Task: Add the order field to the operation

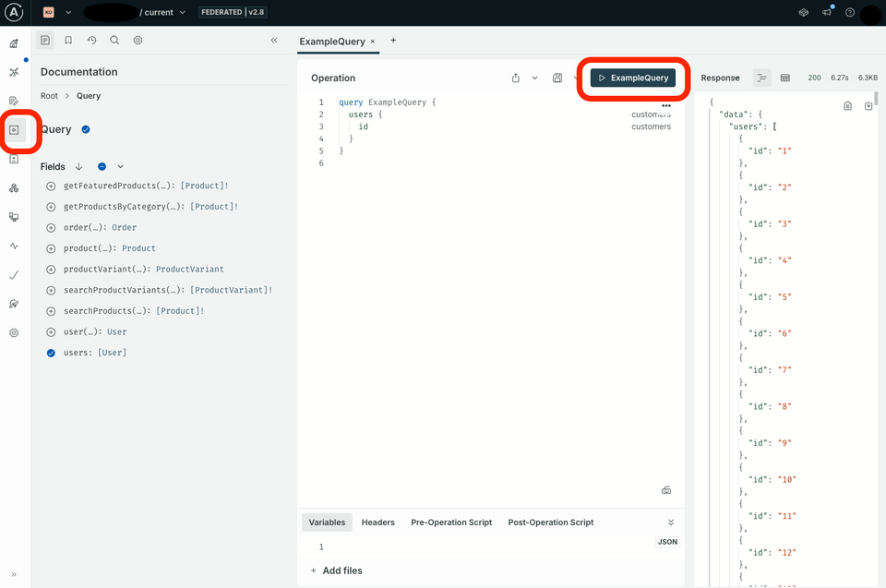Action: point(51,227)
